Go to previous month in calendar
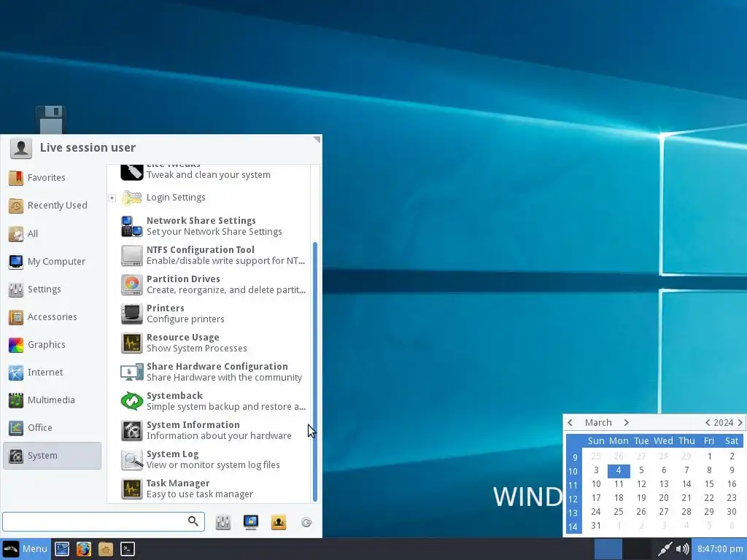Screen dimensions: 747x560 (570, 422)
